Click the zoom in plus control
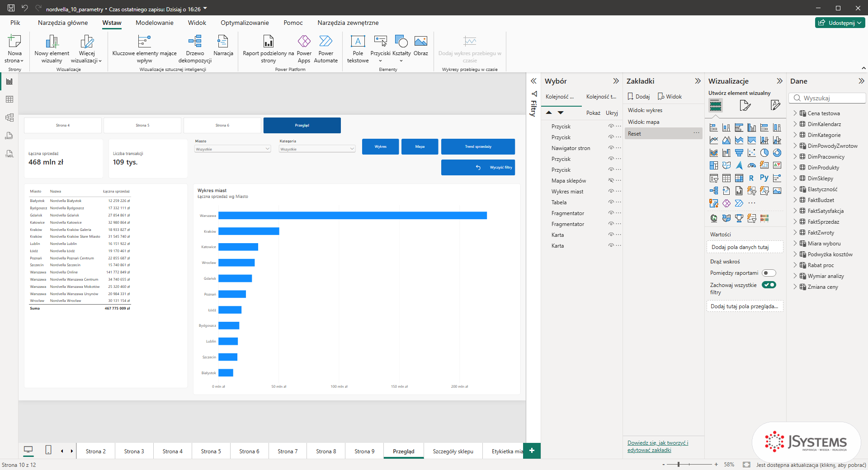 [716, 465]
